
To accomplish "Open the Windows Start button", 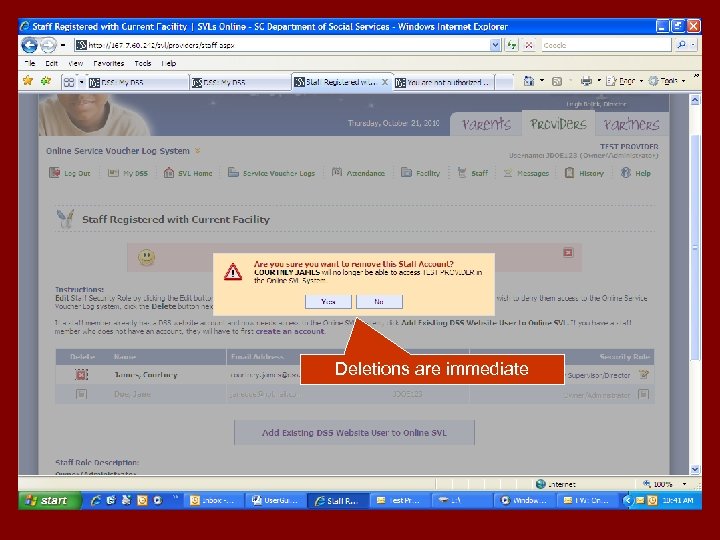I will point(50,500).
